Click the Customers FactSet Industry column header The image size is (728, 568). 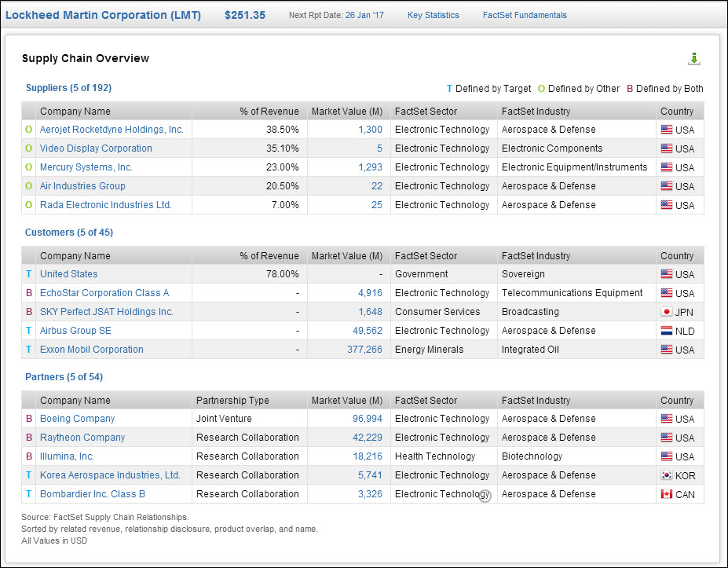536,256
